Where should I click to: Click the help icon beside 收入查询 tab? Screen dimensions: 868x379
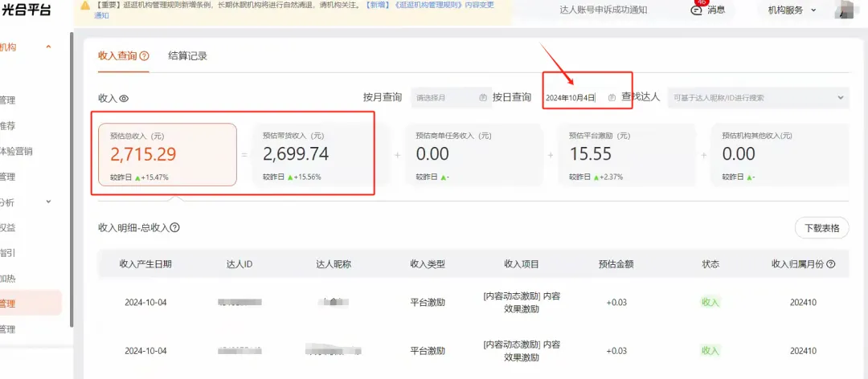pyautogui.click(x=145, y=56)
